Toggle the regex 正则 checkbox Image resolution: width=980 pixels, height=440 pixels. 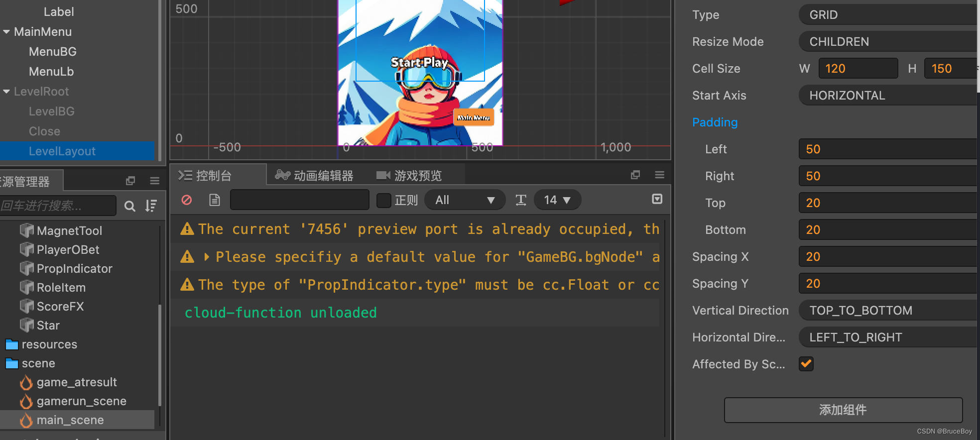pyautogui.click(x=384, y=200)
